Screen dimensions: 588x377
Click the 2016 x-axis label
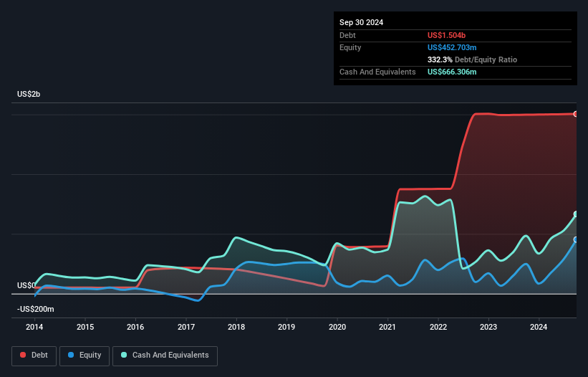coord(135,327)
